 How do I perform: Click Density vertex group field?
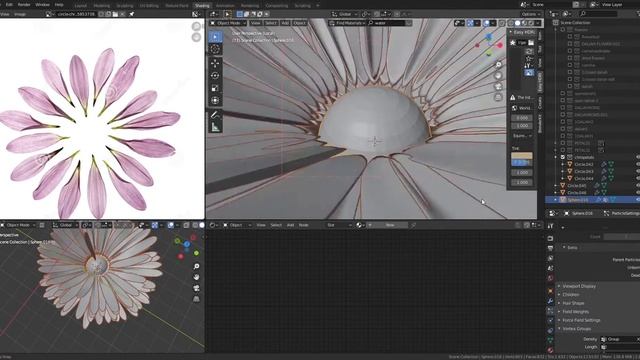620,339
